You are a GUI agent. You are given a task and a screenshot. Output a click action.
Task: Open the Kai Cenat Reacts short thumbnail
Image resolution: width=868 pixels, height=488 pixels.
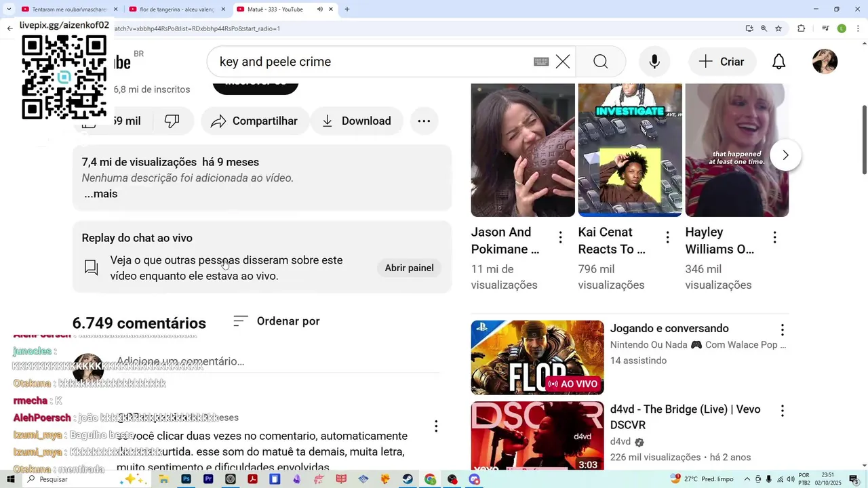coord(630,150)
